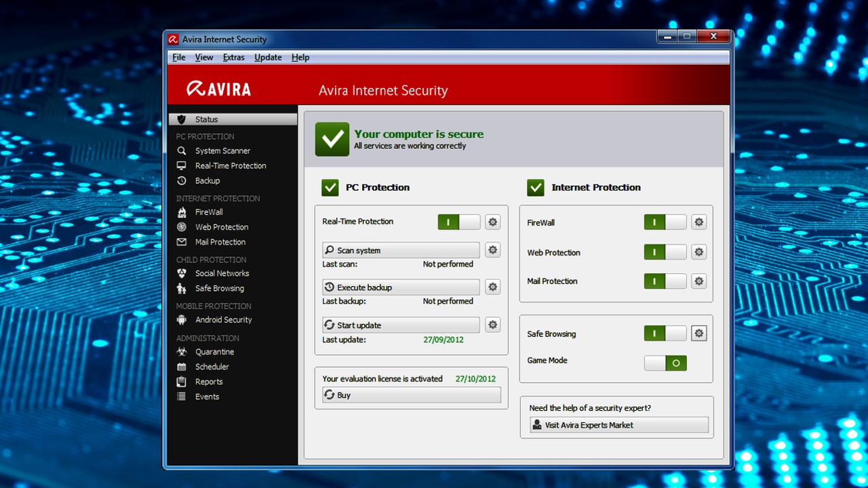Open the File menu
868x488 pixels.
pos(179,58)
